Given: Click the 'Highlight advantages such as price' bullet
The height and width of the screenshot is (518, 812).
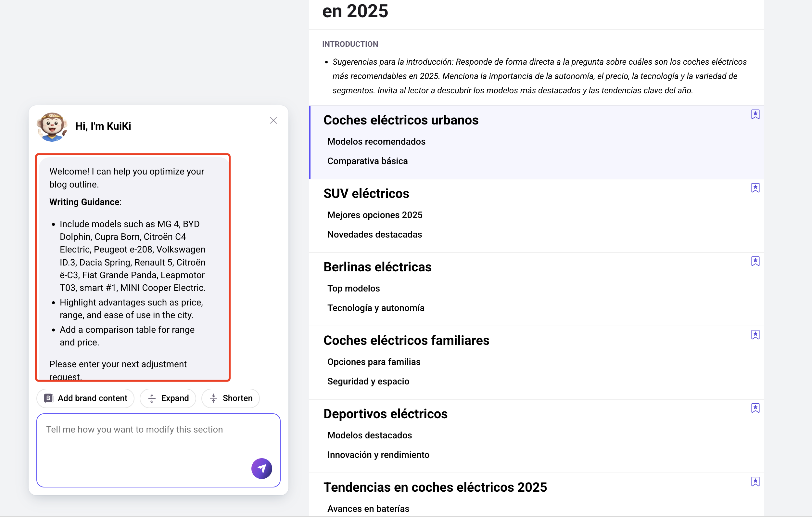Looking at the screenshot, I should coord(132,309).
